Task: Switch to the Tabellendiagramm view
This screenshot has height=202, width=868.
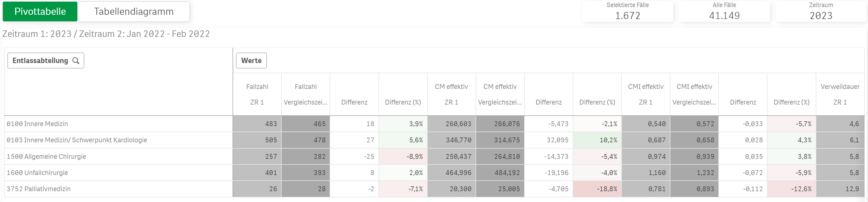Action: coord(134,11)
